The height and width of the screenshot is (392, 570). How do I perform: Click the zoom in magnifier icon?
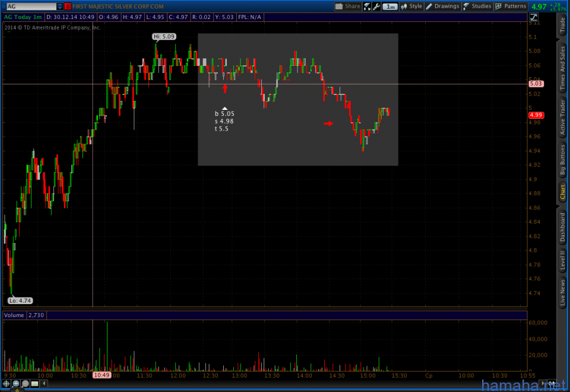pos(15,383)
